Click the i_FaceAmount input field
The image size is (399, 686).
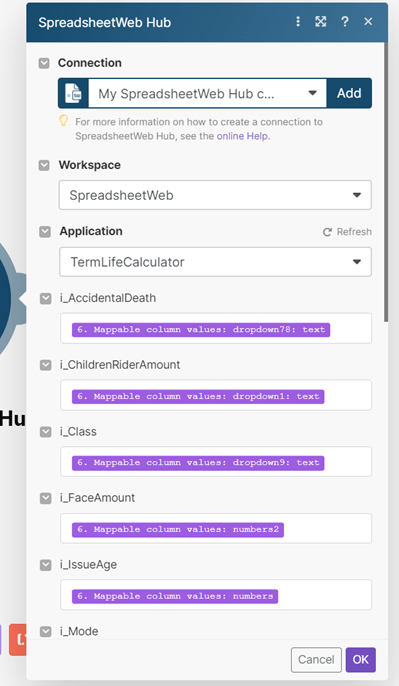216,528
